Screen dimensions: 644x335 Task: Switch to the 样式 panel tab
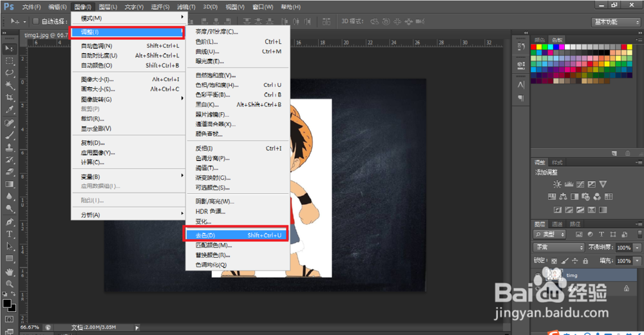coord(557,162)
